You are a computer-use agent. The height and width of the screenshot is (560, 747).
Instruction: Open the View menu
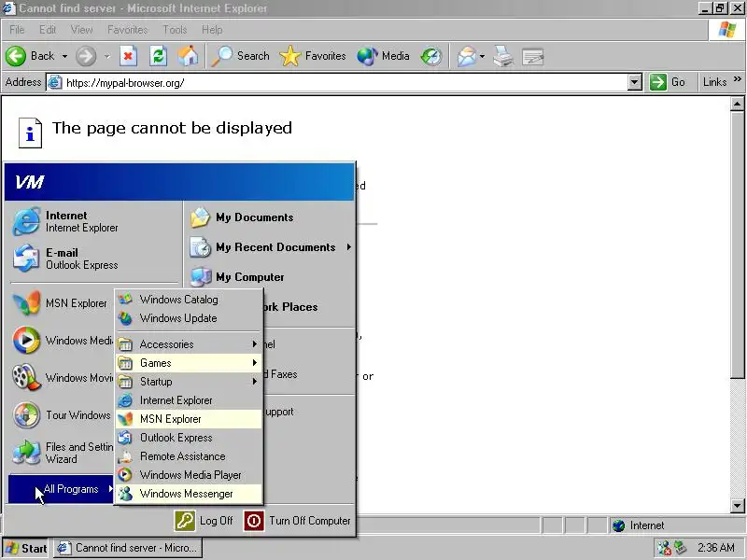coord(81,30)
